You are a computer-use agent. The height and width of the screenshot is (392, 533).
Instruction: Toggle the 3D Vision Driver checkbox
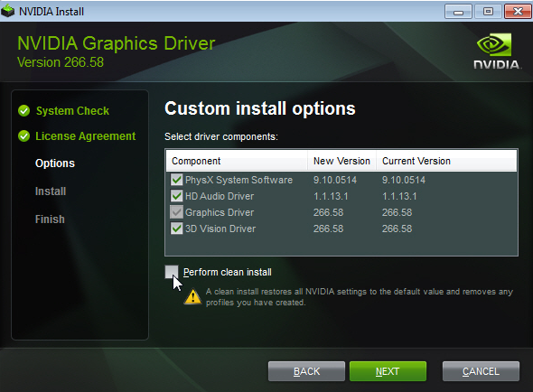coord(176,229)
